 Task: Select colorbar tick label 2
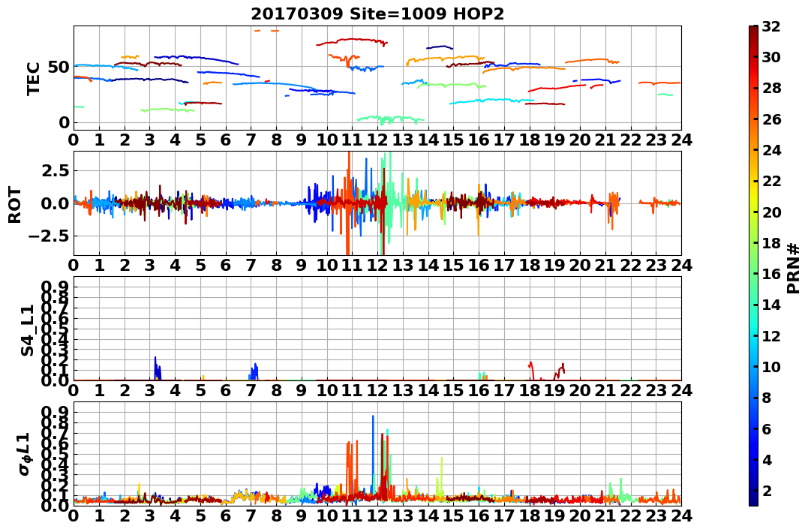pos(767,490)
